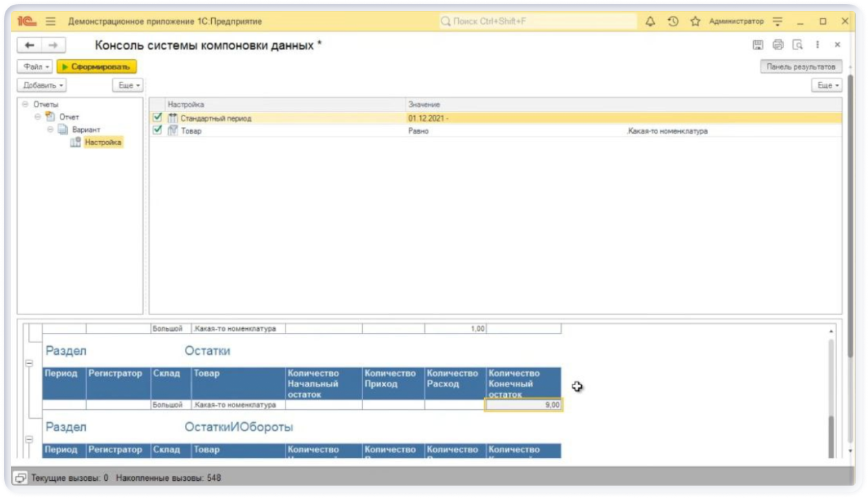The width and height of the screenshot is (868, 498).
Task: Open the current calls status bar icon
Action: pyautogui.click(x=21, y=477)
